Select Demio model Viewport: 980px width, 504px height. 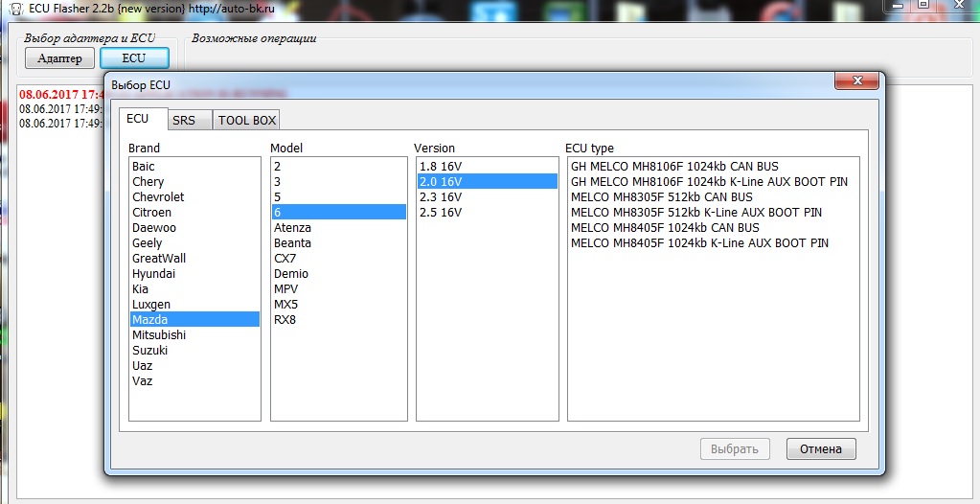click(x=338, y=274)
